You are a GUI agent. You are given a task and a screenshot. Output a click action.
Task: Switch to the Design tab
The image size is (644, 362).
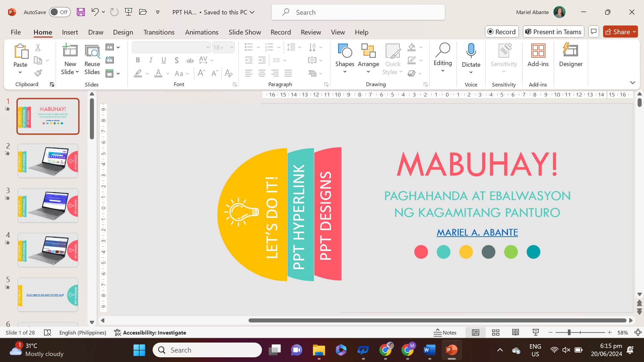123,32
